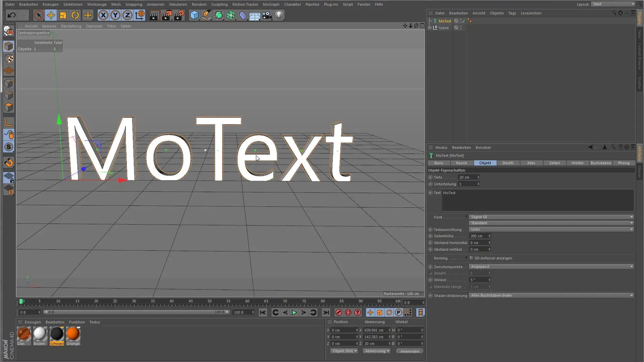
Task: Click the camera object icon
Action: click(267, 15)
